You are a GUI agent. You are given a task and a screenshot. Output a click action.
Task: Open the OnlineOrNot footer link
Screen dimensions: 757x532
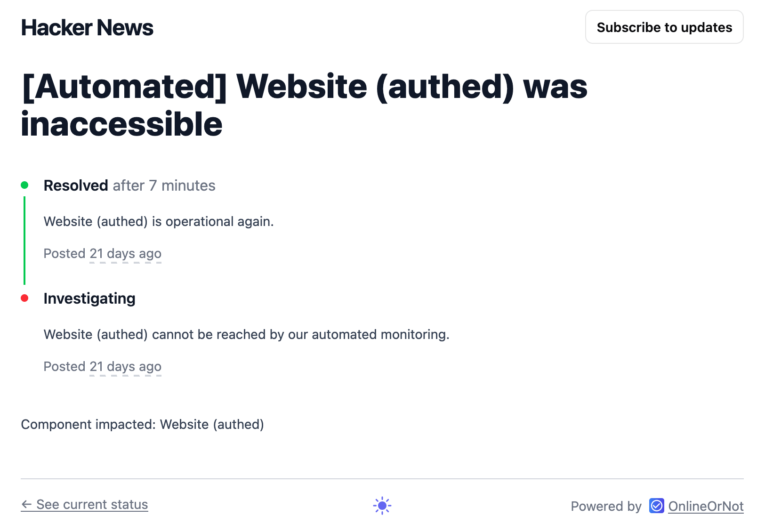706,506
